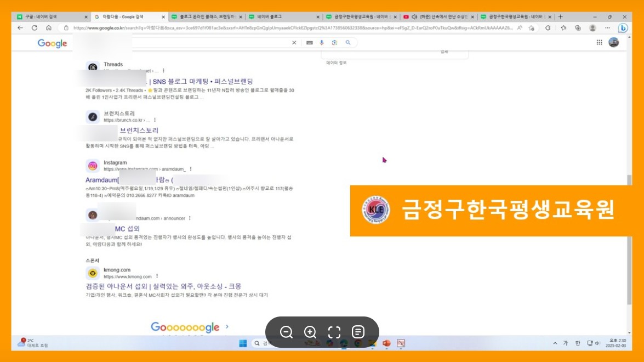
Task: Click the browser address bar URL
Action: pyautogui.click(x=293, y=28)
